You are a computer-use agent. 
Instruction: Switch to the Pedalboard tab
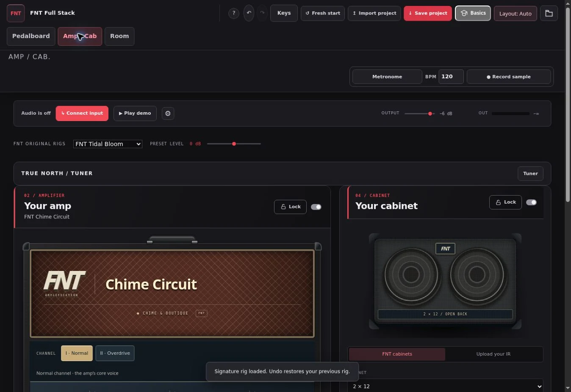click(31, 36)
